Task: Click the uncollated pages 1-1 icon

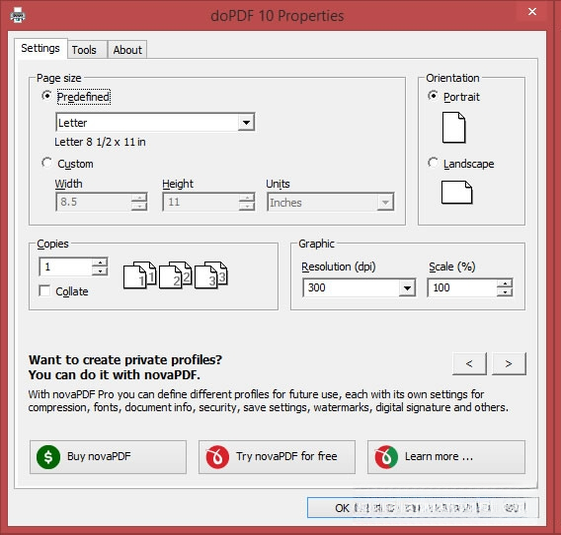Action: [140, 275]
